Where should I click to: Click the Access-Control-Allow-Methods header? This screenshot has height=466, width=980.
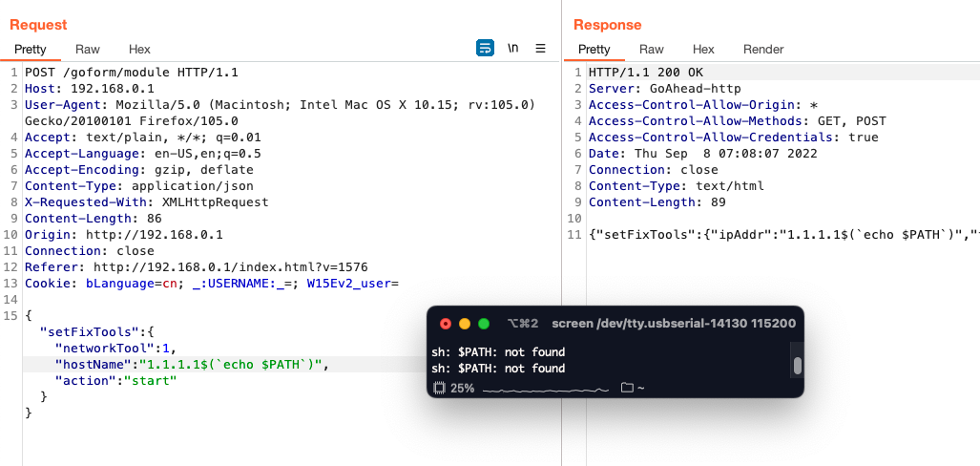point(738,120)
